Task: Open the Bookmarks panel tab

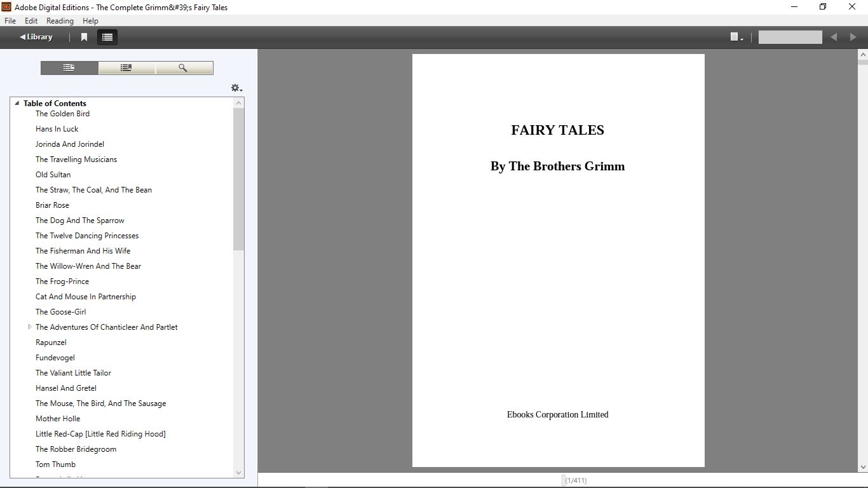Action: point(126,68)
